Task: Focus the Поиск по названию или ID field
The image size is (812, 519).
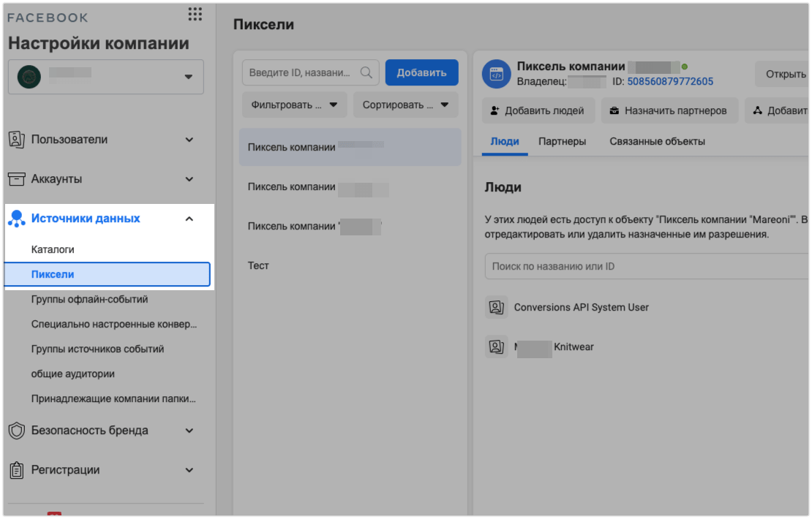Action: tap(644, 266)
